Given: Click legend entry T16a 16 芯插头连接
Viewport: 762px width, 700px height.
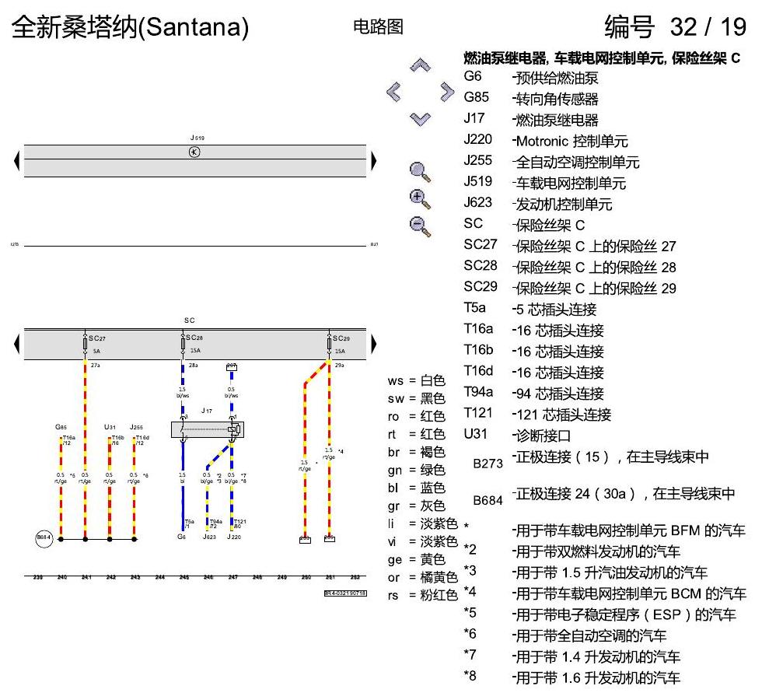Looking at the screenshot, I should [533, 330].
